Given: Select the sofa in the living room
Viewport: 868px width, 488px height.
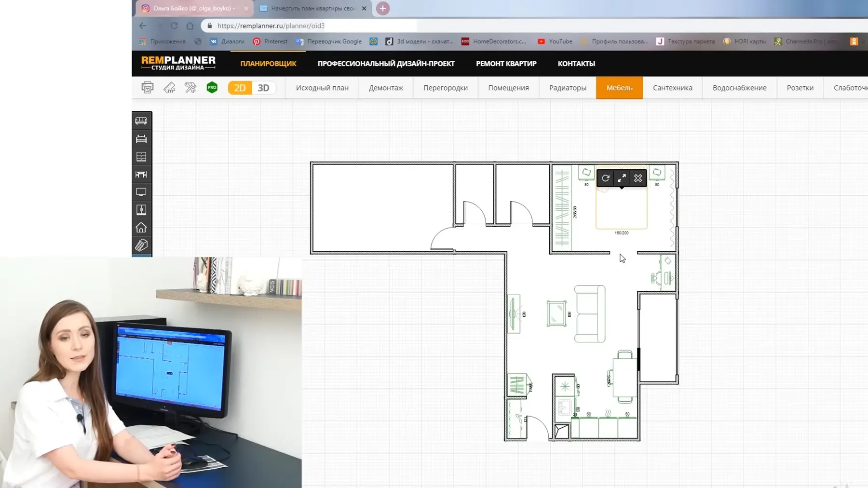Looking at the screenshot, I should 590,314.
